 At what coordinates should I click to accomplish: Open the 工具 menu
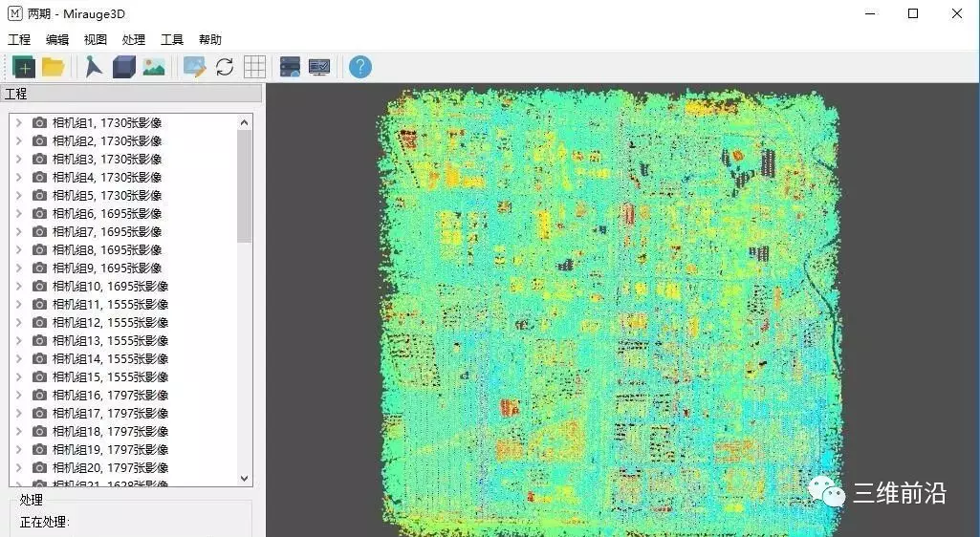click(172, 40)
